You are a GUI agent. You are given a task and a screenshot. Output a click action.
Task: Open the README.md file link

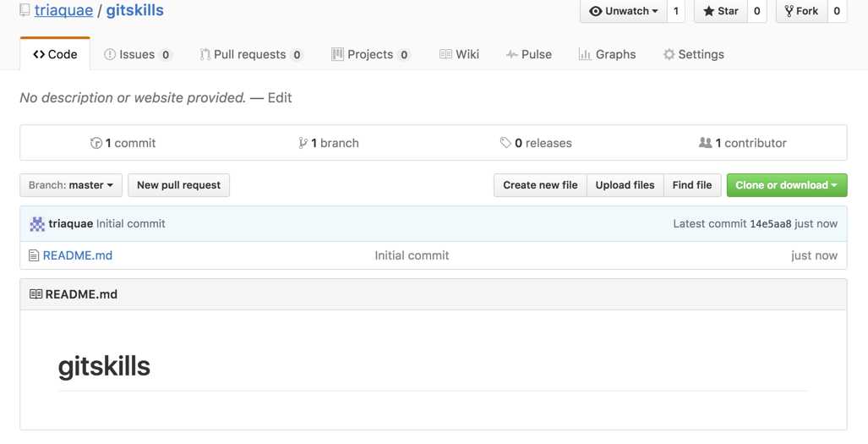point(78,255)
